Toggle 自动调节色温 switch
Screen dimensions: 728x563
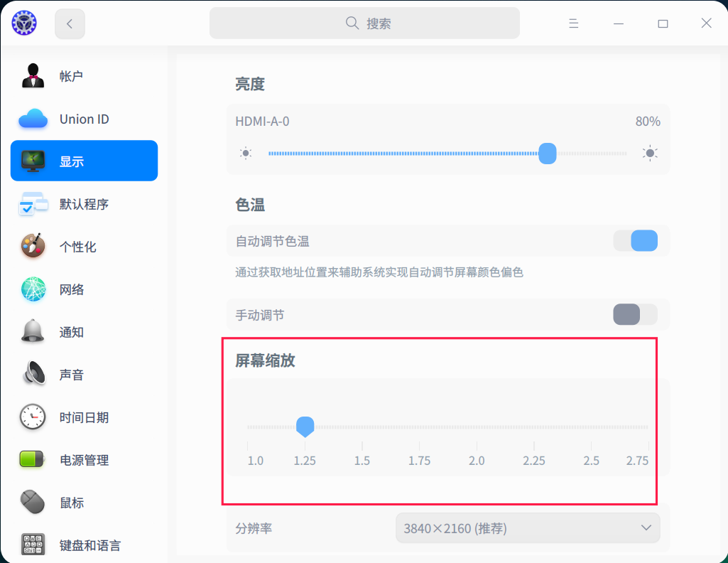click(635, 240)
